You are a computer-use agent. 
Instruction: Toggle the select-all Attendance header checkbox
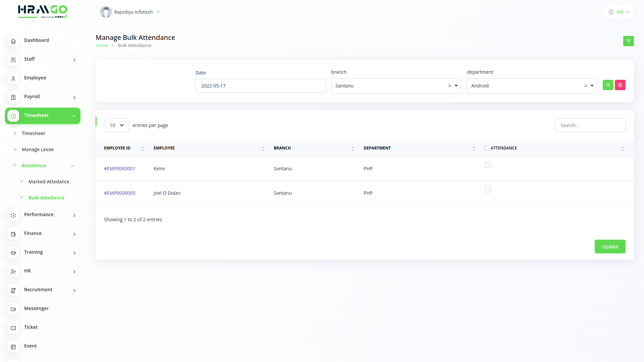(x=487, y=148)
